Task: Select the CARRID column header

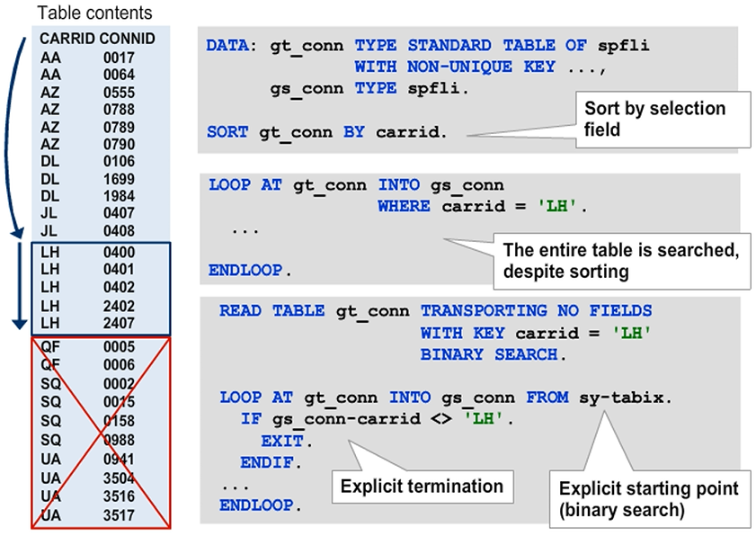Action: 67,39
